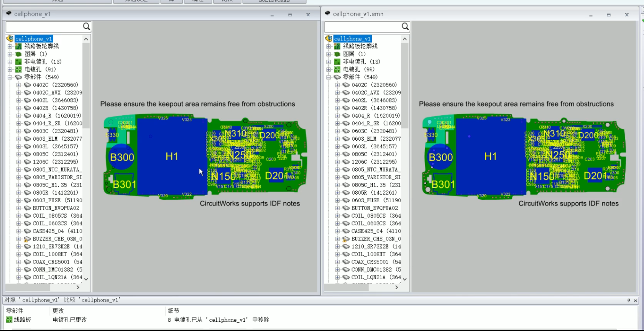This screenshot has height=331, width=644.
Task: Select 1206C (2312295) in left tree
Action: click(x=56, y=162)
